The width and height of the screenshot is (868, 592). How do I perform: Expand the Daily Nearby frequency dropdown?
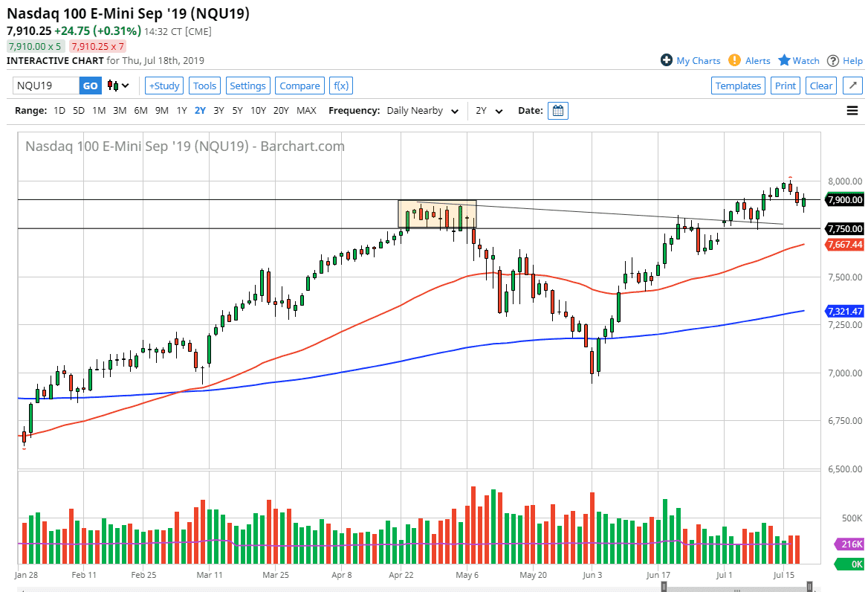[x=423, y=111]
